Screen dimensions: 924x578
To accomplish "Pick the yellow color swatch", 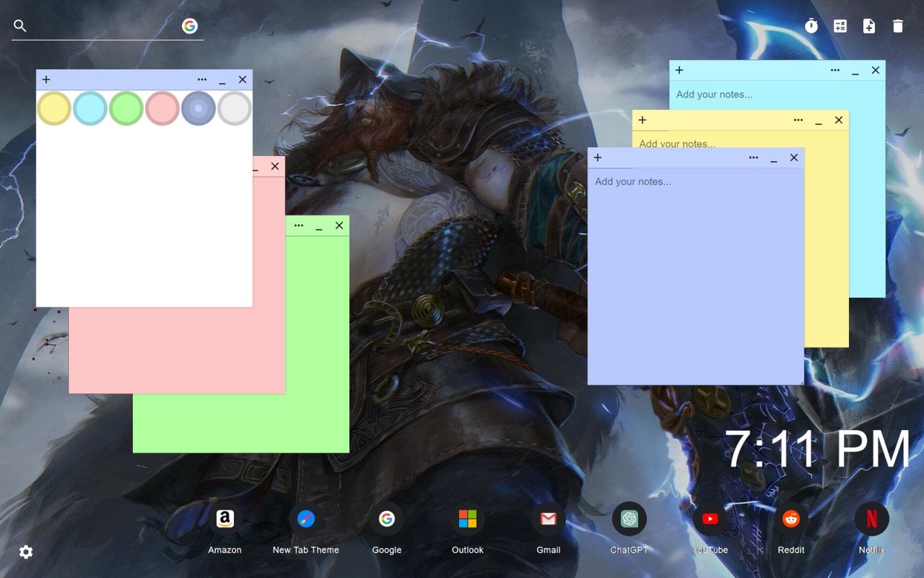I will tap(54, 108).
